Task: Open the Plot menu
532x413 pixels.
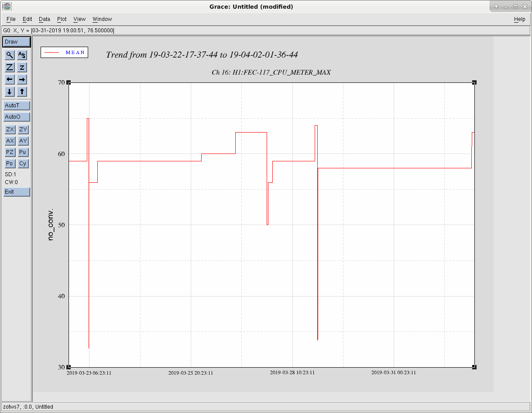Action: pos(62,19)
